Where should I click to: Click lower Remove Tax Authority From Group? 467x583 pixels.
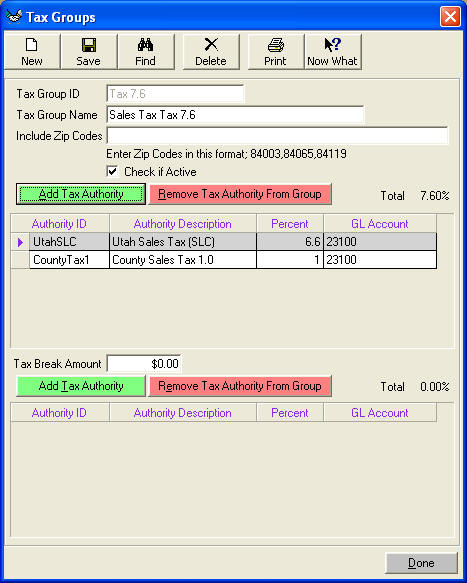click(240, 386)
